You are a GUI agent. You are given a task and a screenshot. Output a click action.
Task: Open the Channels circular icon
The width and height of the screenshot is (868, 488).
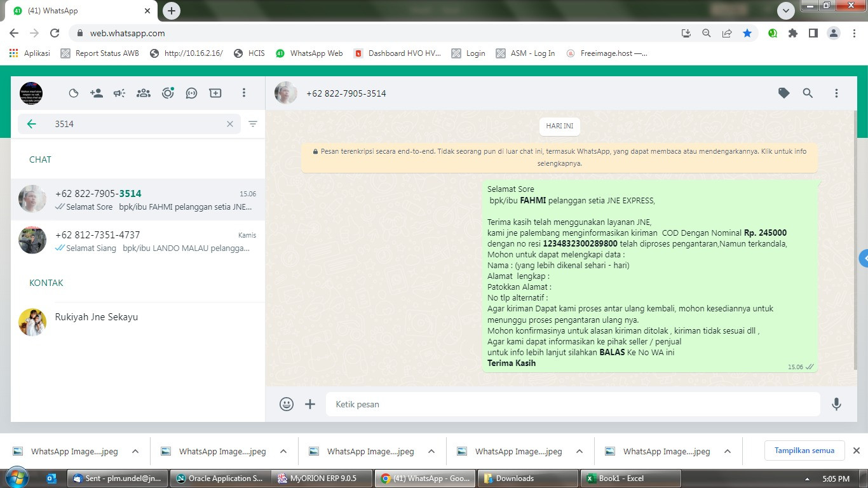[168, 93]
